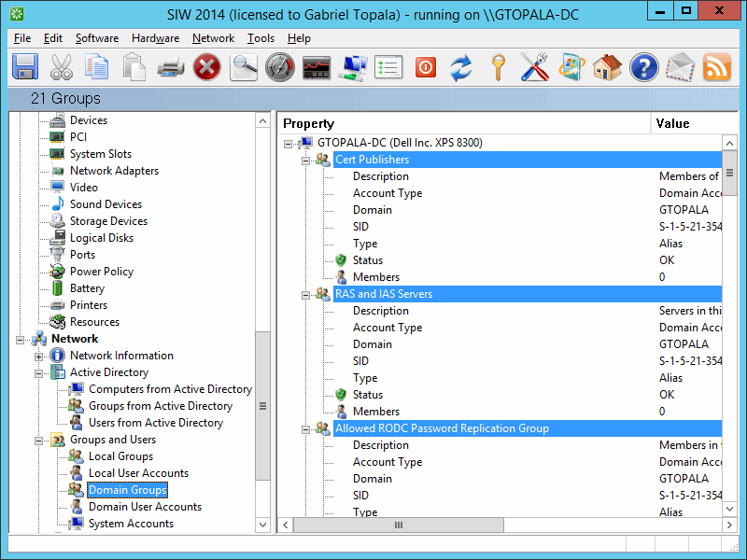Click the house home page icon
This screenshot has width=747, height=560.
point(607,66)
